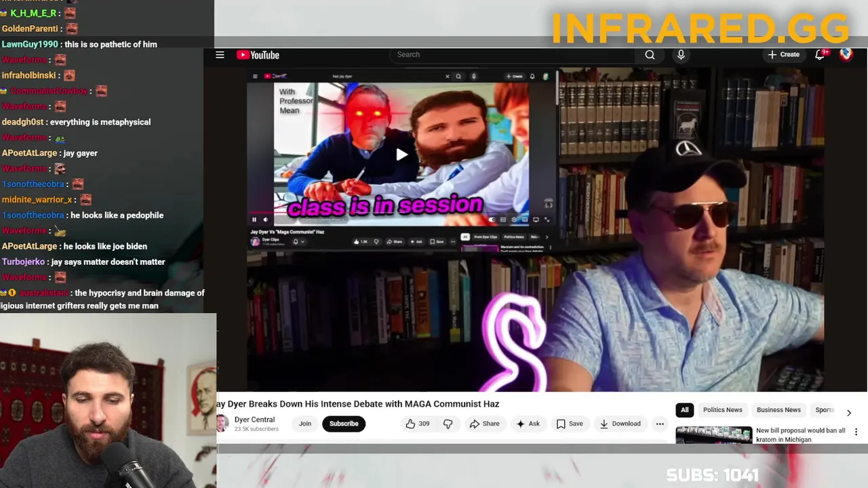Select the All filter chip
Viewport: 868px width, 488px height.
(685, 410)
